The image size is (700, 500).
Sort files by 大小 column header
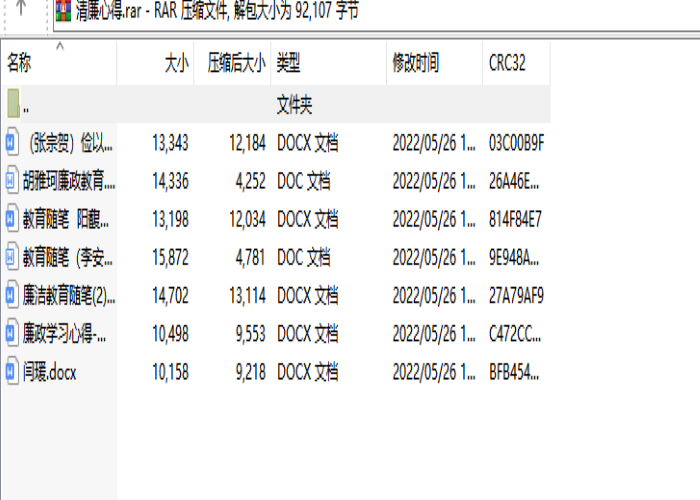tap(175, 64)
